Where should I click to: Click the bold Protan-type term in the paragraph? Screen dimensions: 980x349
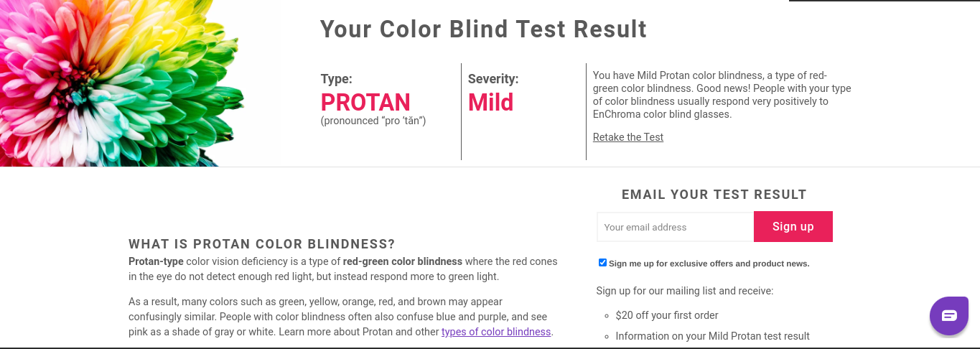click(x=156, y=261)
